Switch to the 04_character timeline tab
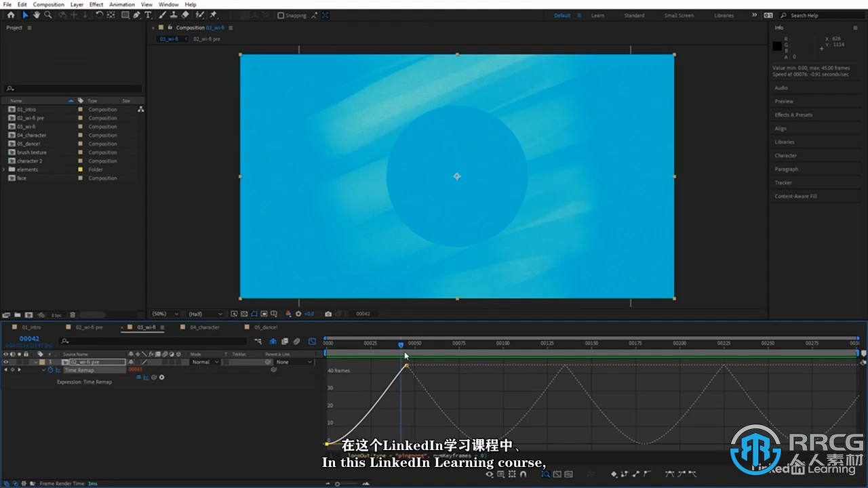Screen dimensions: 868x488 point(205,327)
